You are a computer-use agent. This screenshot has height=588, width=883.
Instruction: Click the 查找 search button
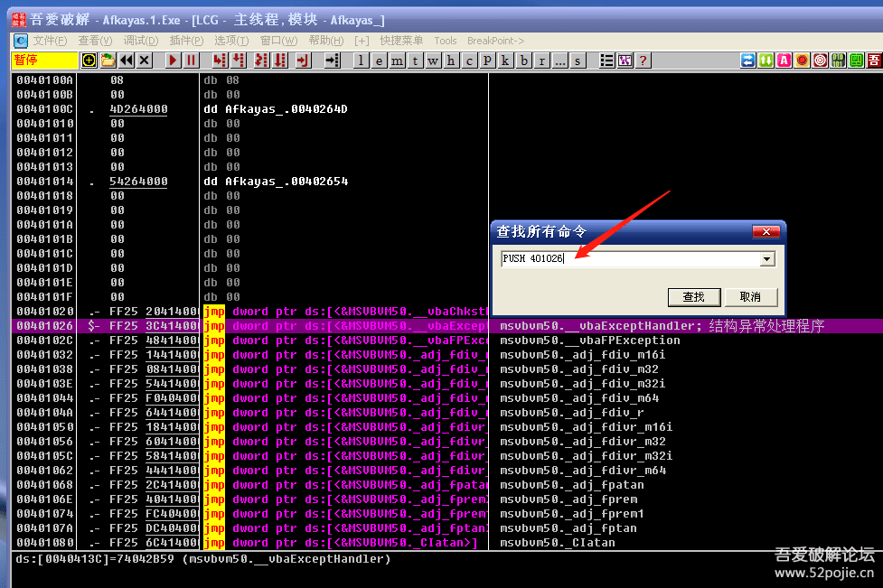click(x=693, y=296)
